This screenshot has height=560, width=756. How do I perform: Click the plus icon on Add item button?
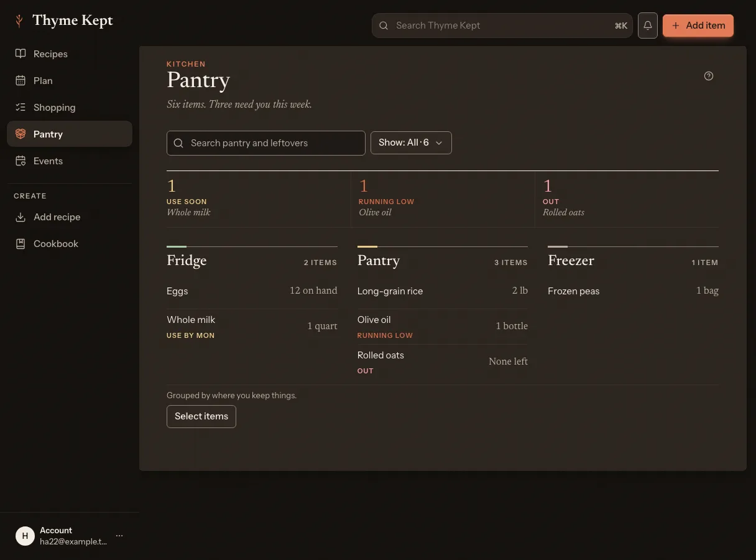(x=676, y=26)
